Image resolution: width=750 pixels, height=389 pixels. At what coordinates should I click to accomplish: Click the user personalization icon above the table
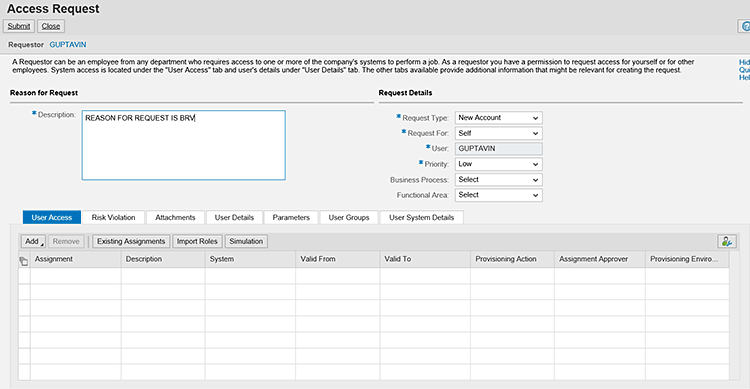click(727, 242)
